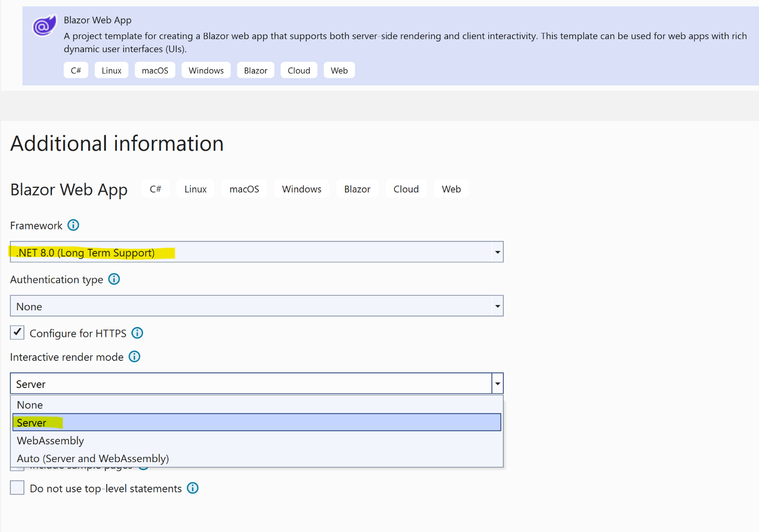Uncheck the Configure for HTTPS checkbox
Image resolution: width=759 pixels, height=532 pixels.
pos(17,332)
